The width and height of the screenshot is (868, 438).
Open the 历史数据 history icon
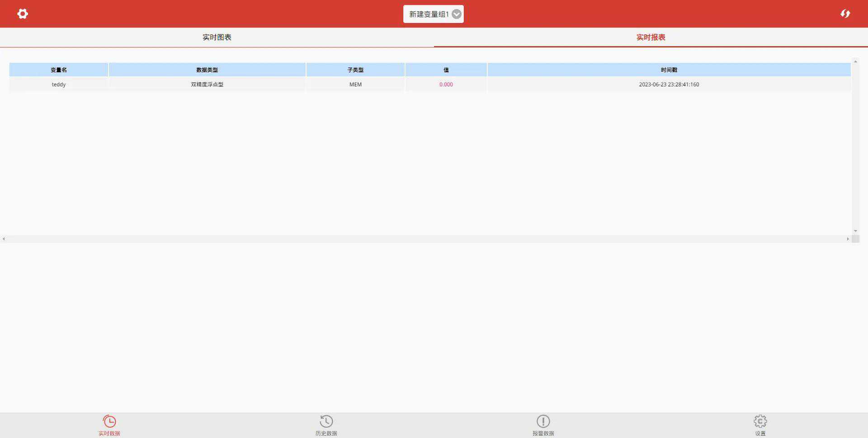(326, 422)
